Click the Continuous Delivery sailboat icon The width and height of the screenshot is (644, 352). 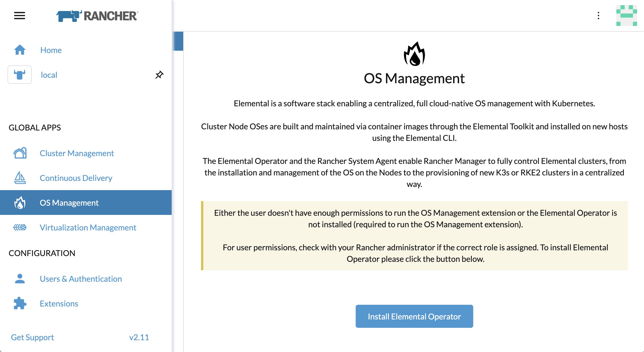pos(20,178)
